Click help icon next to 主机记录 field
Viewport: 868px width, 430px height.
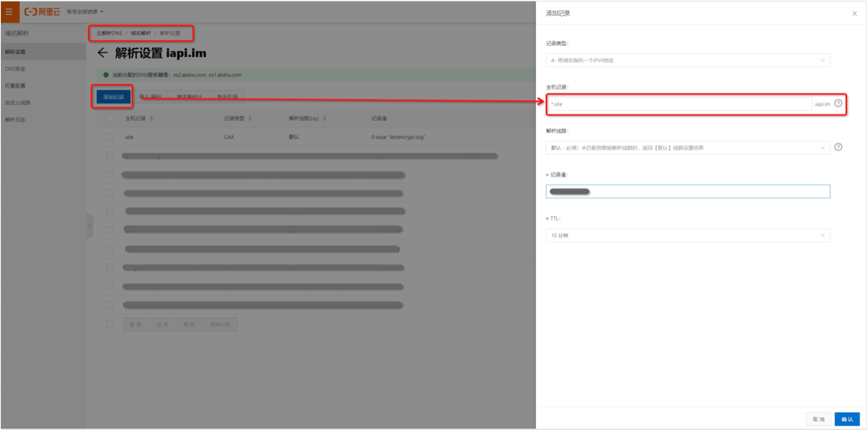coord(838,104)
